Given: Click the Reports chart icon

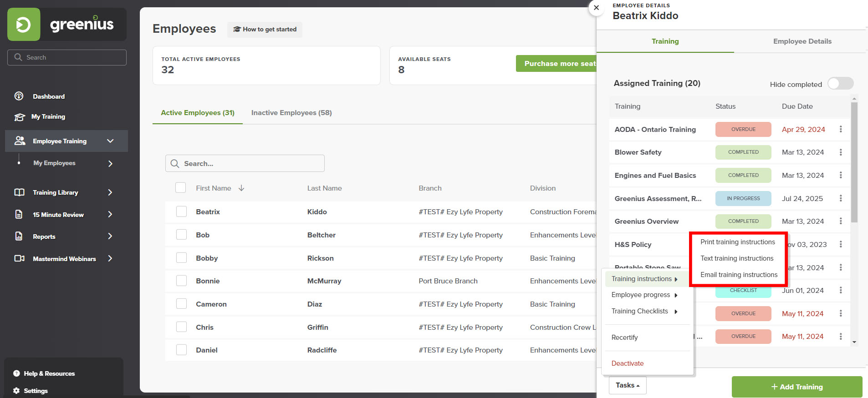Looking at the screenshot, I should 19,236.
